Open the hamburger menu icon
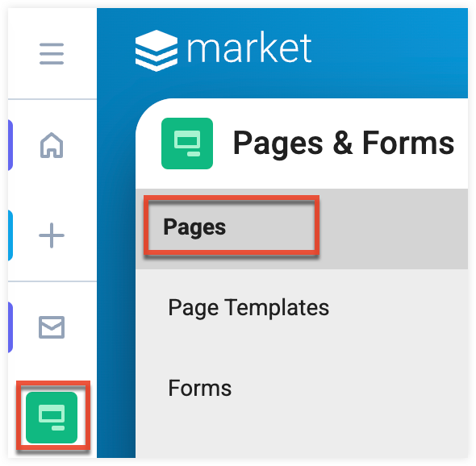This screenshot has height=466, width=476. (52, 54)
